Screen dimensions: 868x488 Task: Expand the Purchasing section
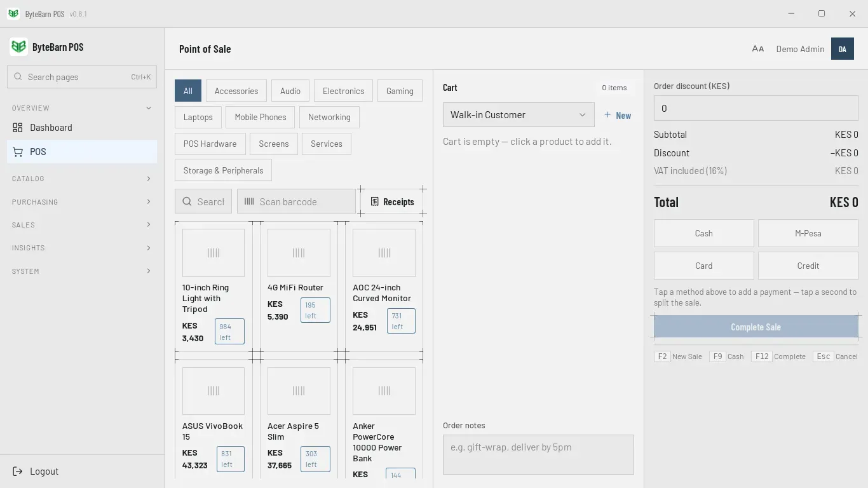(x=82, y=202)
